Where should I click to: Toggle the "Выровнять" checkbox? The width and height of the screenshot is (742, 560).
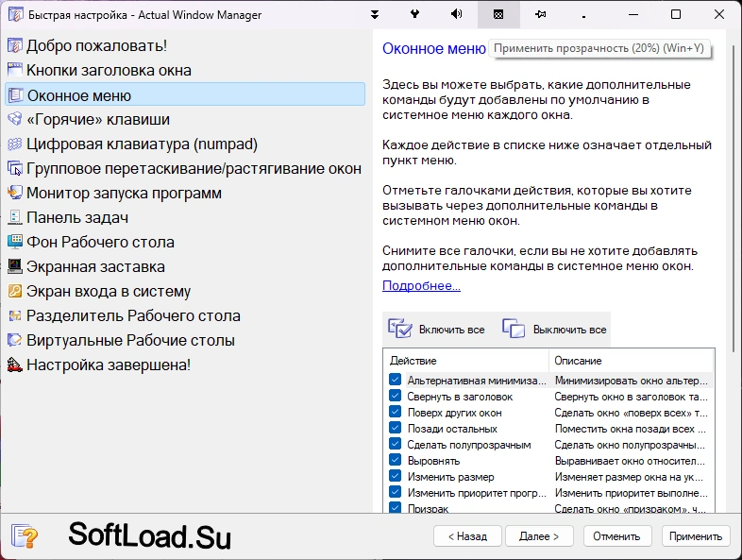pyautogui.click(x=396, y=460)
